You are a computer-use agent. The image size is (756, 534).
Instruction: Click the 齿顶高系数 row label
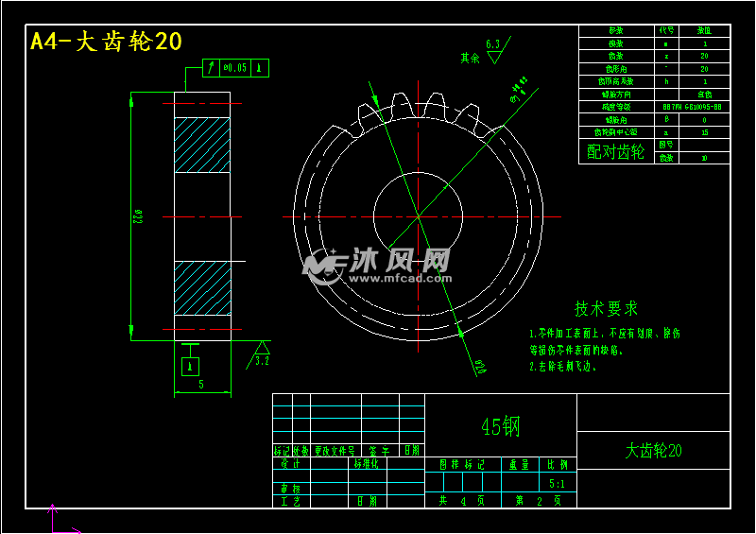pos(616,81)
